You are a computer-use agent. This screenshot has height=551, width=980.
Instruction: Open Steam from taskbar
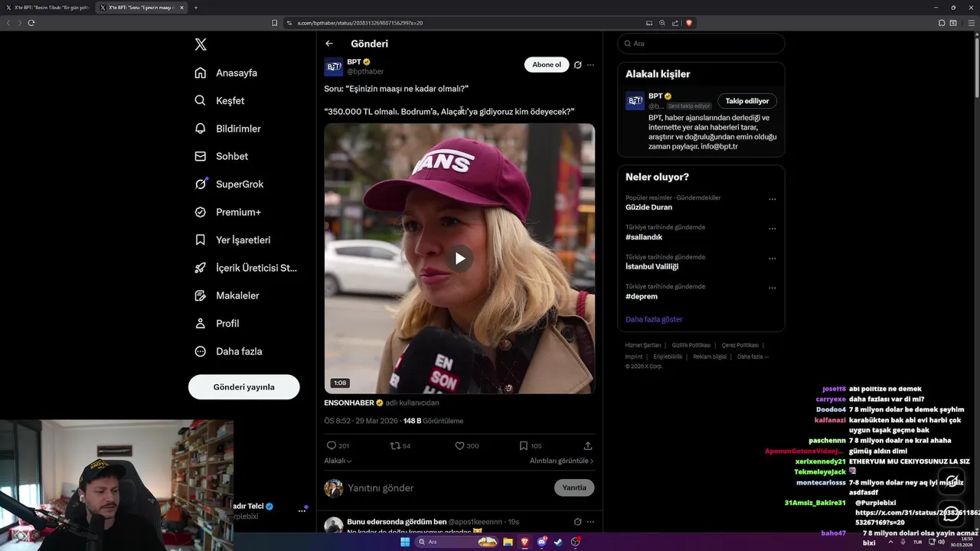pyautogui.click(x=558, y=542)
